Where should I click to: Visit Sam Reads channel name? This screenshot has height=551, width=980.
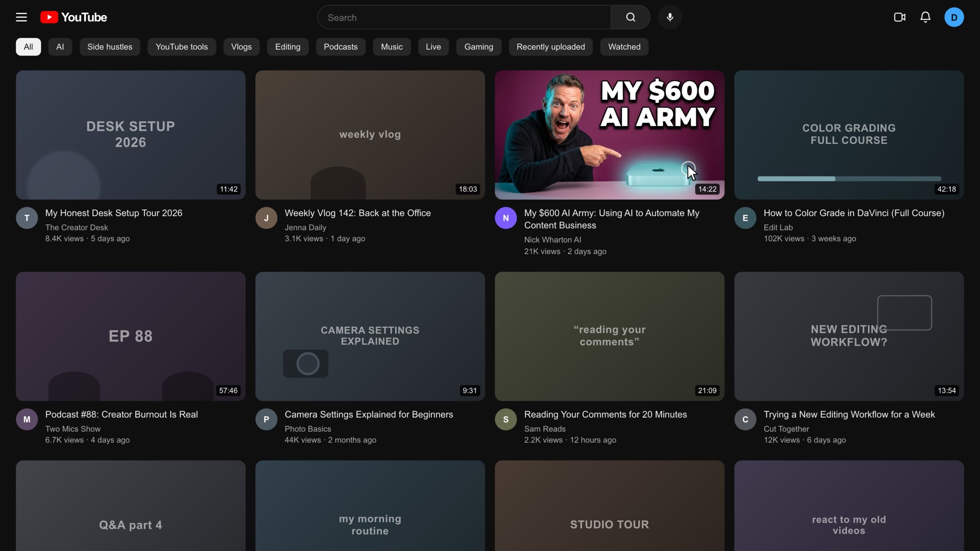pyautogui.click(x=545, y=429)
